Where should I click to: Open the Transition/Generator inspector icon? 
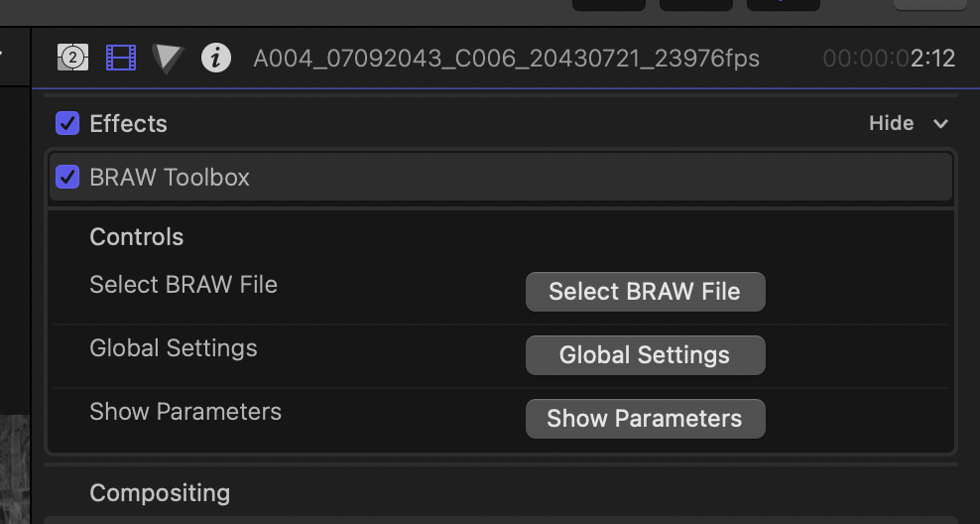tap(72, 58)
